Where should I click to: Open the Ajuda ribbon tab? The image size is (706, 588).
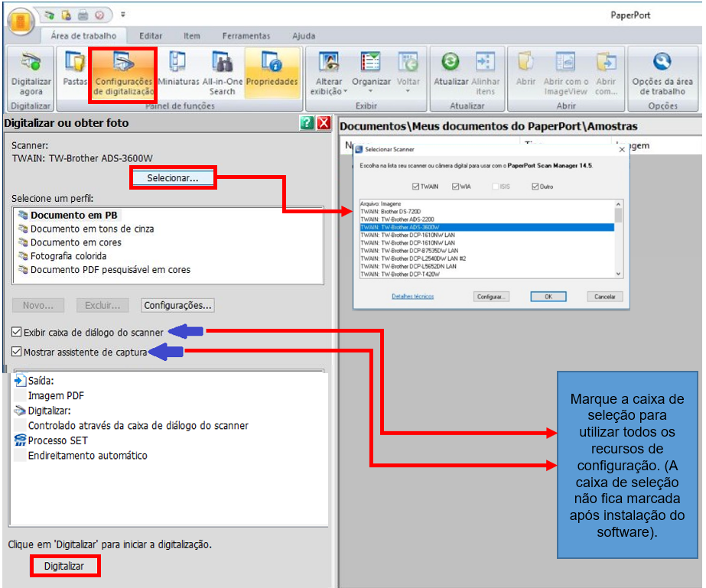[304, 36]
